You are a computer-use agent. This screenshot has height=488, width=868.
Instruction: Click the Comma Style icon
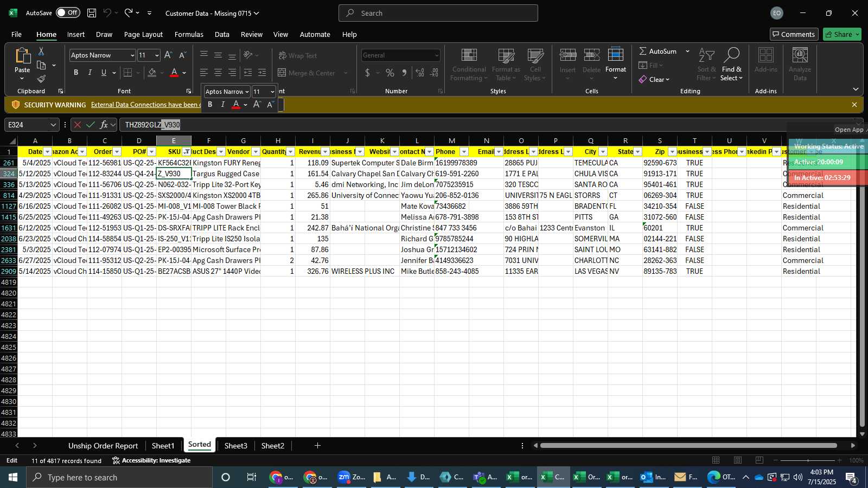click(404, 73)
